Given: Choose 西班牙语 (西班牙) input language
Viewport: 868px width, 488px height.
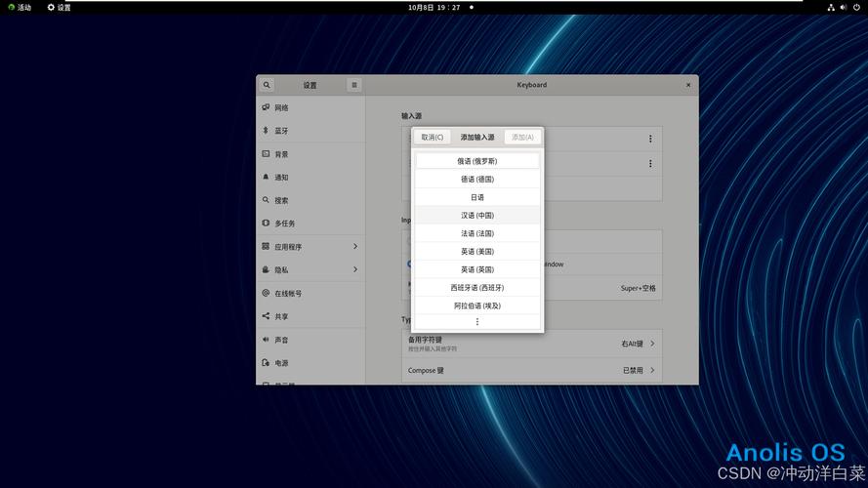Looking at the screenshot, I should 477,288.
